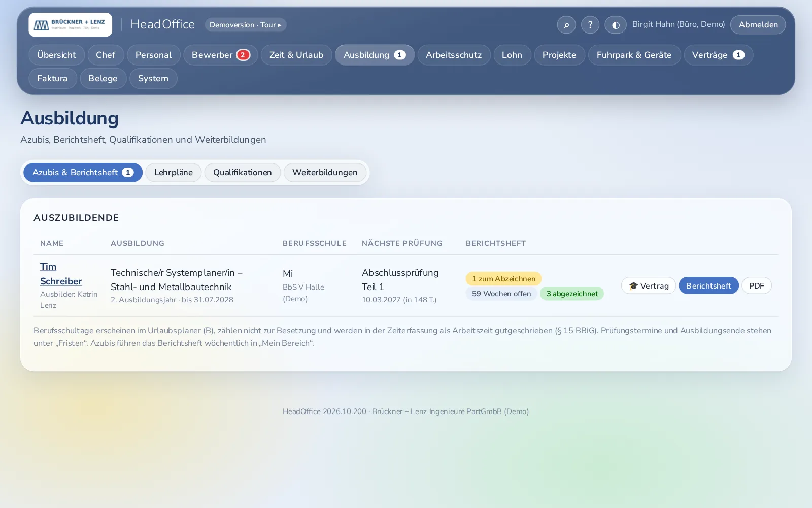Screen dimensions: 812x508
Task: Open the help question mark icon
Action: click(590, 24)
